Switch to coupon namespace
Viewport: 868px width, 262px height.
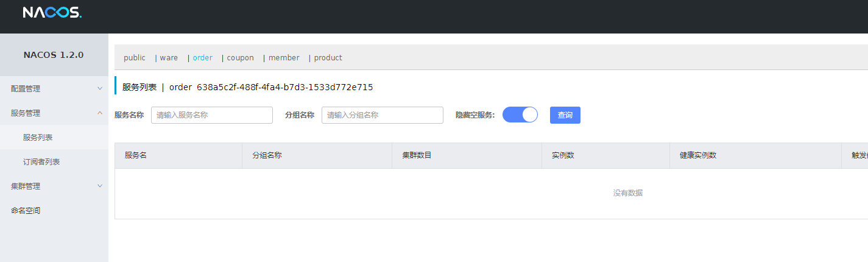[x=240, y=58]
